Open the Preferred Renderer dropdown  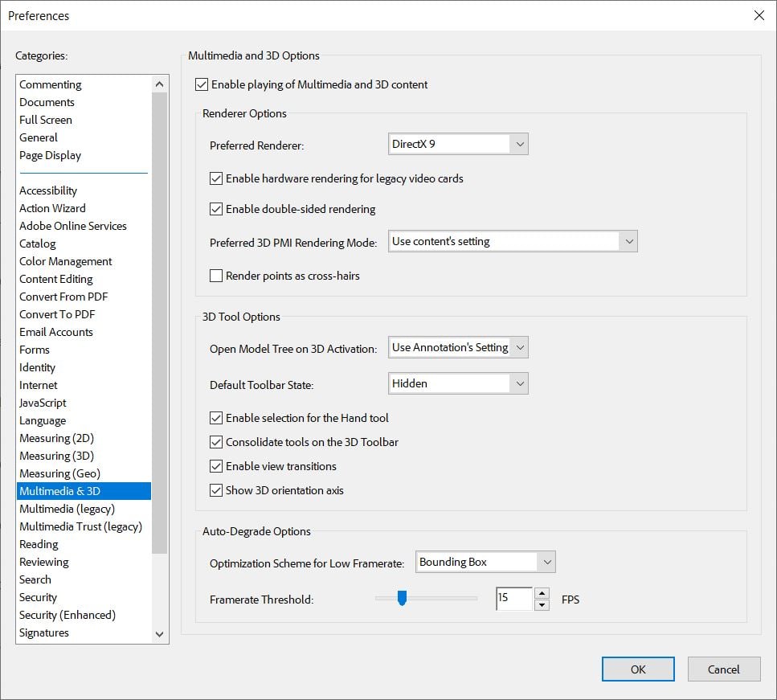coord(519,143)
